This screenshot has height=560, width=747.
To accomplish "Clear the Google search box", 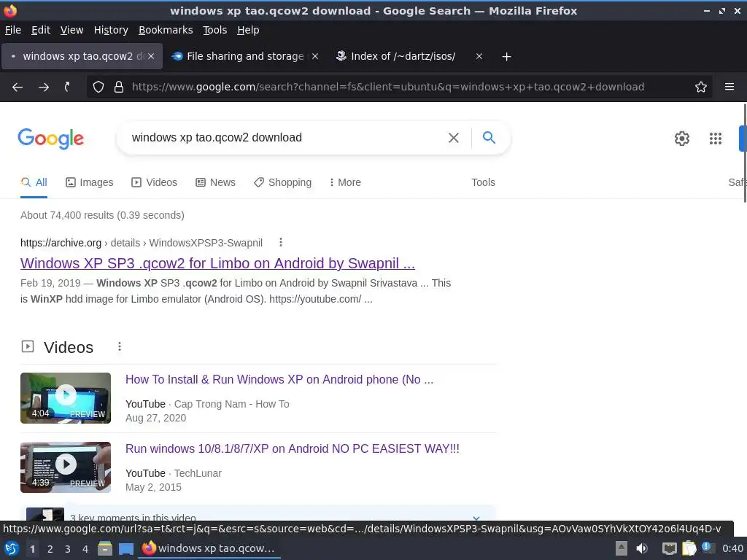I will [454, 138].
